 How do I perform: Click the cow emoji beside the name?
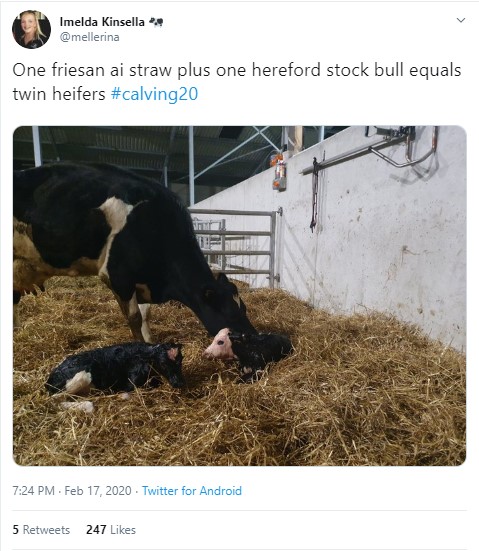pos(156,22)
